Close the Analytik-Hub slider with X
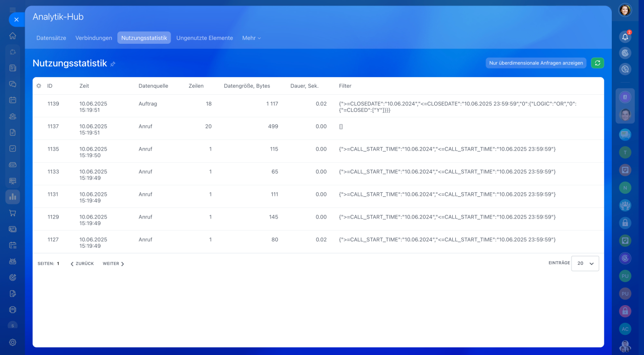Viewport: 644px width, 355px height. (16, 20)
